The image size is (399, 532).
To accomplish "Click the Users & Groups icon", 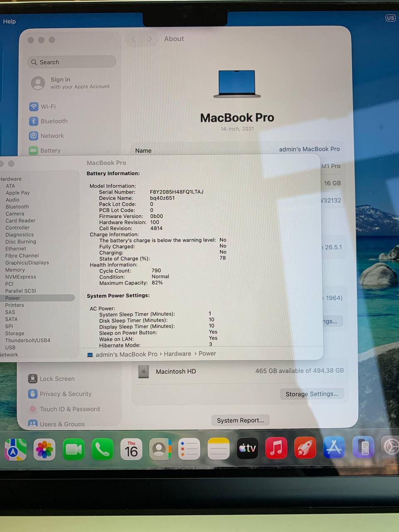I will (32, 424).
